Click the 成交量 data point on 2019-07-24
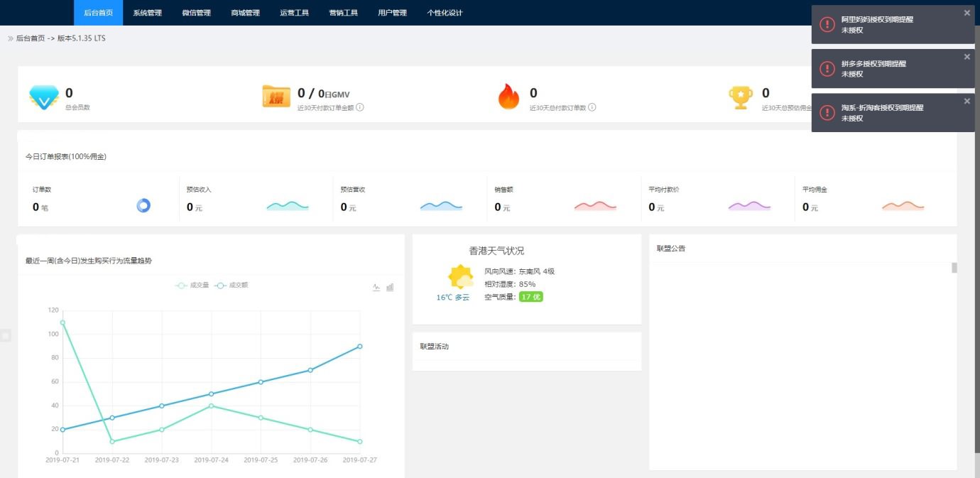 (212, 406)
